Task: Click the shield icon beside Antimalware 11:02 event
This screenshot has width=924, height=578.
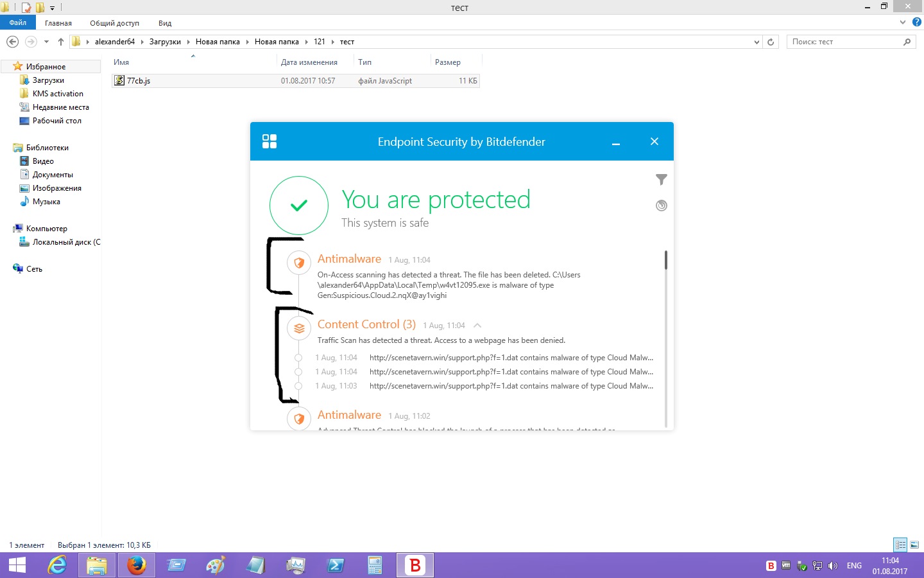Action: pos(299,419)
